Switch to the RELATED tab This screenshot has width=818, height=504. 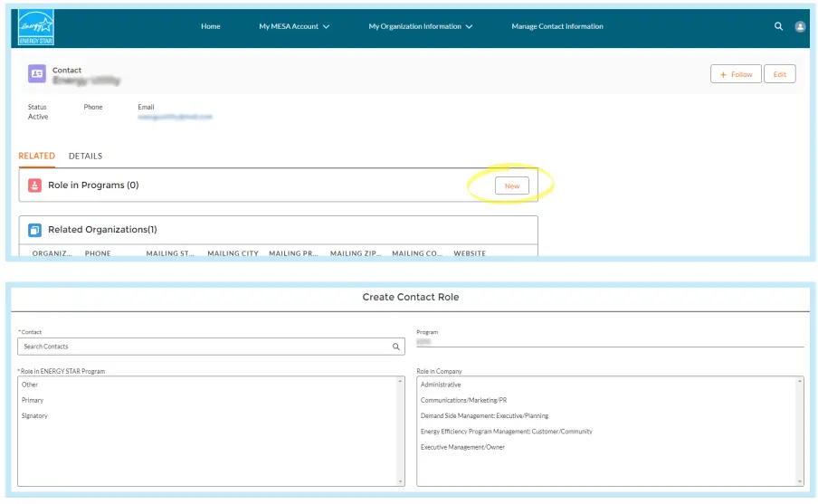pos(36,156)
